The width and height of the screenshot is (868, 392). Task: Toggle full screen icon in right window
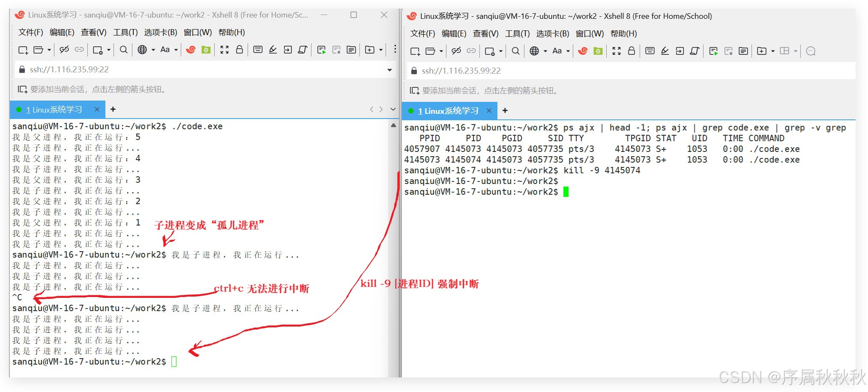[617, 51]
